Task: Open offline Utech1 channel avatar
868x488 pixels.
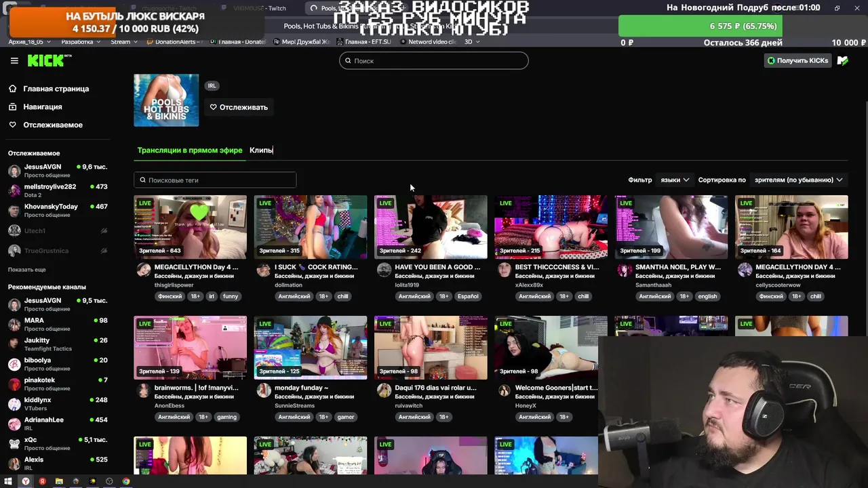Action: (x=14, y=230)
